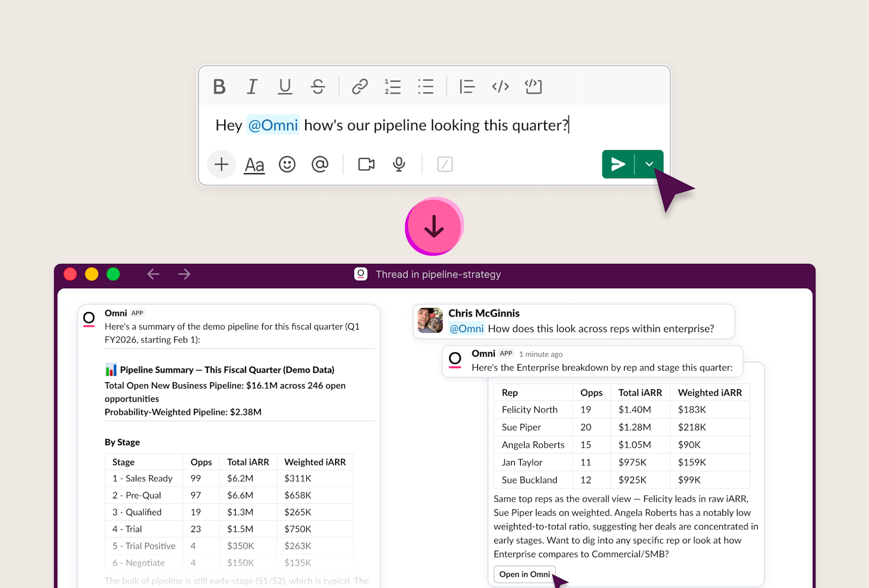
Task: Expand the send options dropdown
Action: [x=649, y=164]
